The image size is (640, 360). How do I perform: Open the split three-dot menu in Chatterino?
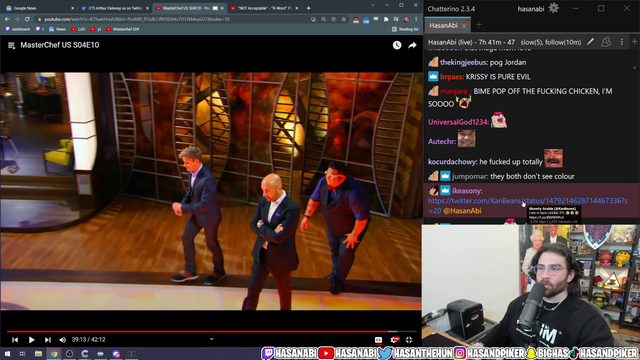pyautogui.click(x=622, y=42)
